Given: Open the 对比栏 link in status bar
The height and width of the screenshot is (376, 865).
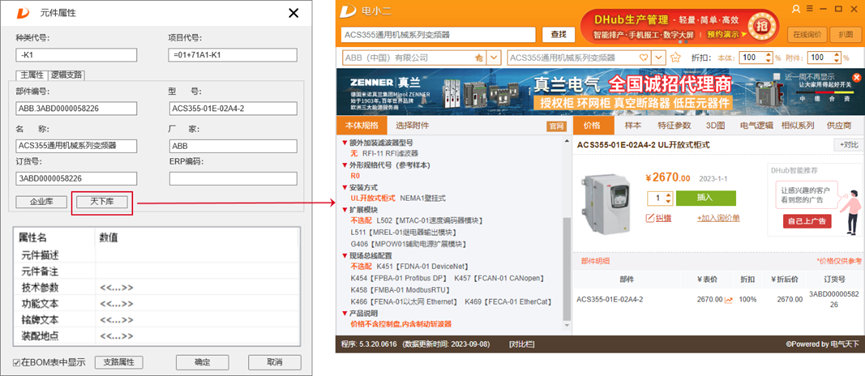Looking at the screenshot, I should point(521,344).
